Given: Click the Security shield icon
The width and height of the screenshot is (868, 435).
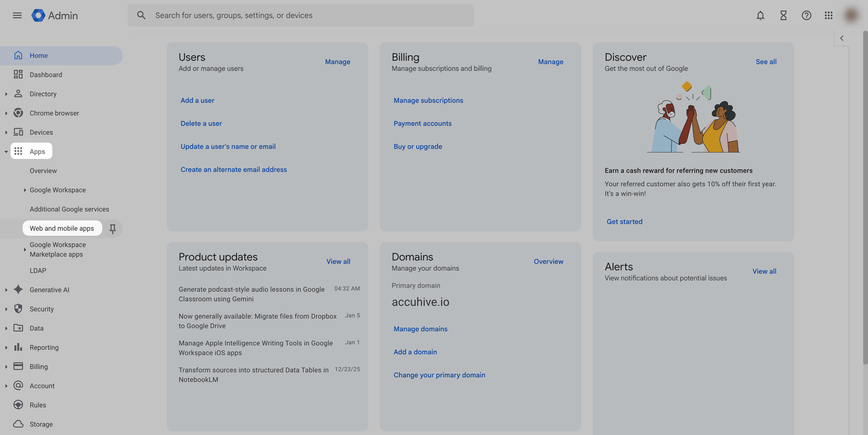Looking at the screenshot, I should pos(18,308).
